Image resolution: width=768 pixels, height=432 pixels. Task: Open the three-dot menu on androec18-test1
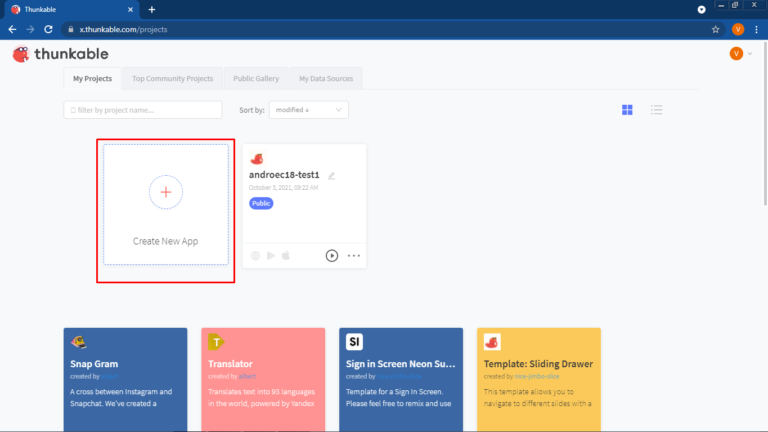pos(354,256)
